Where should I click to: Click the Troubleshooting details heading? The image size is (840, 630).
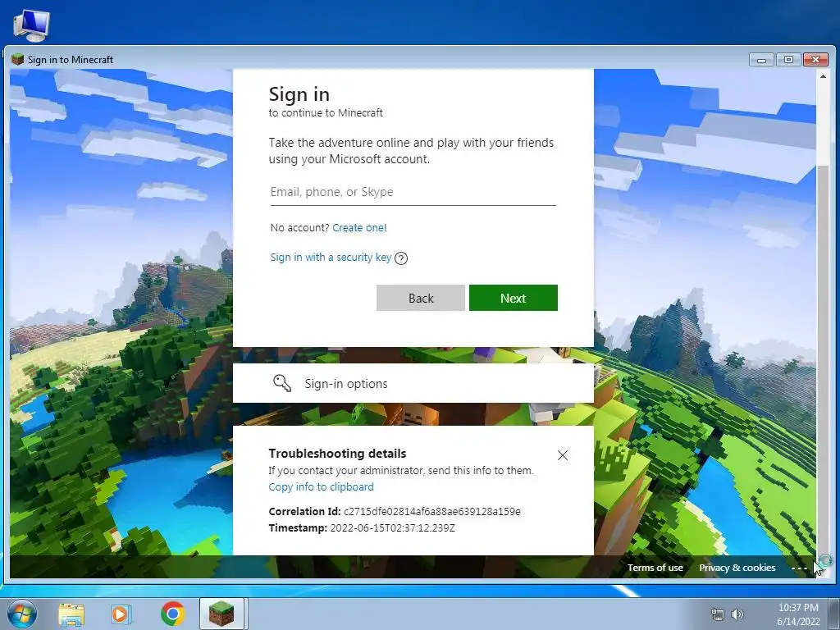tap(337, 454)
